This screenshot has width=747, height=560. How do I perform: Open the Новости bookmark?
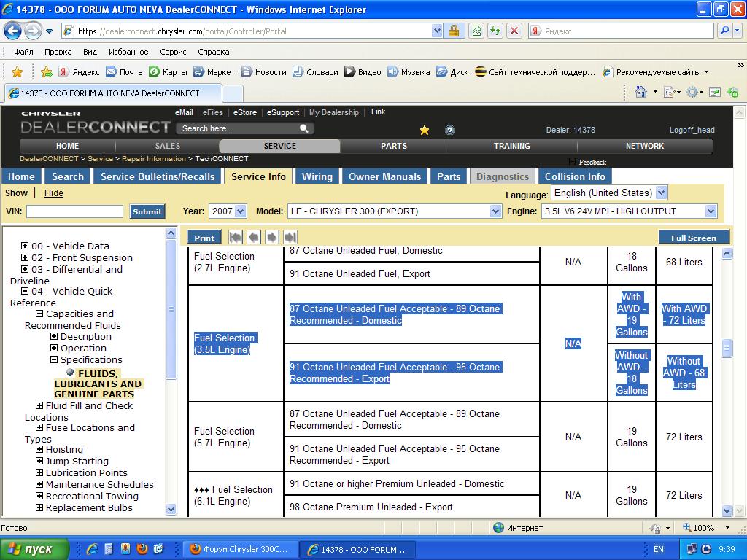tap(264, 72)
